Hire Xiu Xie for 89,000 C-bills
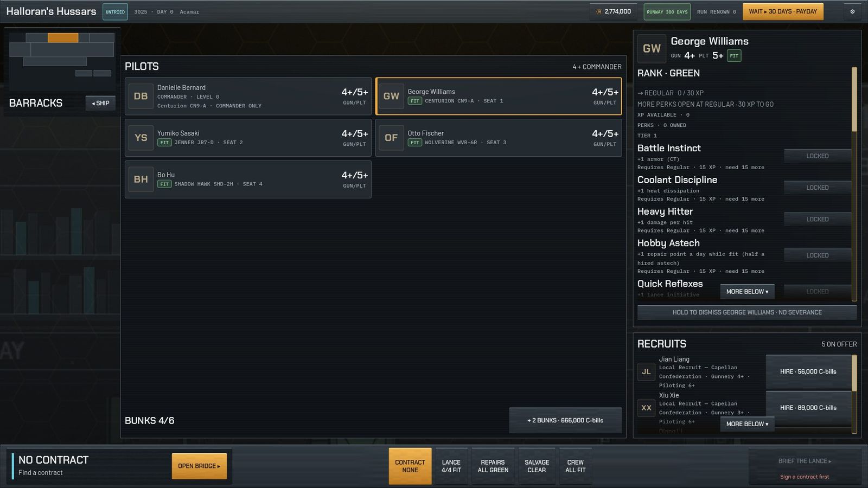The image size is (868, 488). coord(808,408)
